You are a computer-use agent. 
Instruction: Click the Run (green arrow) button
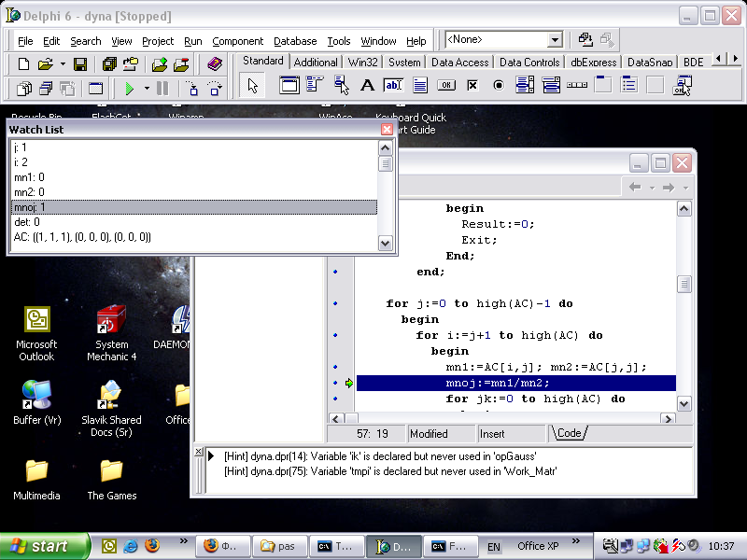tap(130, 89)
